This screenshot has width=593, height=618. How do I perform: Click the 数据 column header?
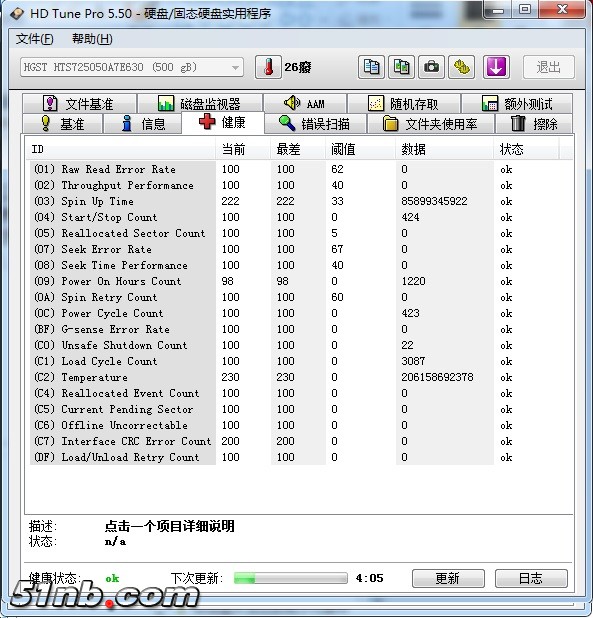click(444, 149)
